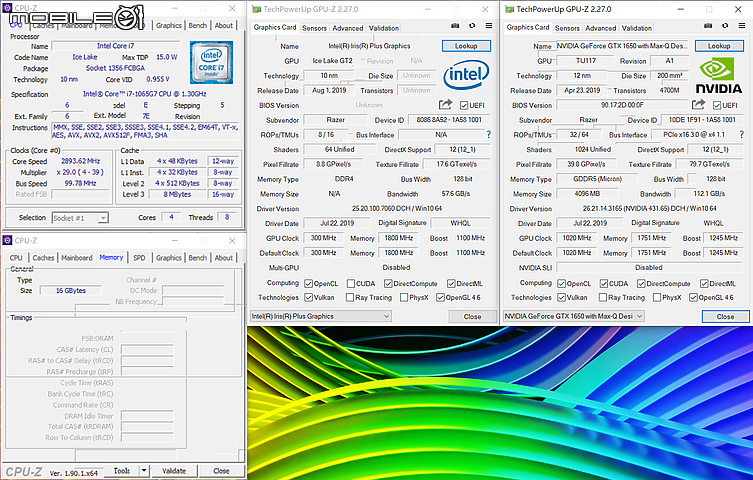Switch to Advanced tab in Intel GPU-Z
The width and height of the screenshot is (753, 480).
click(348, 28)
